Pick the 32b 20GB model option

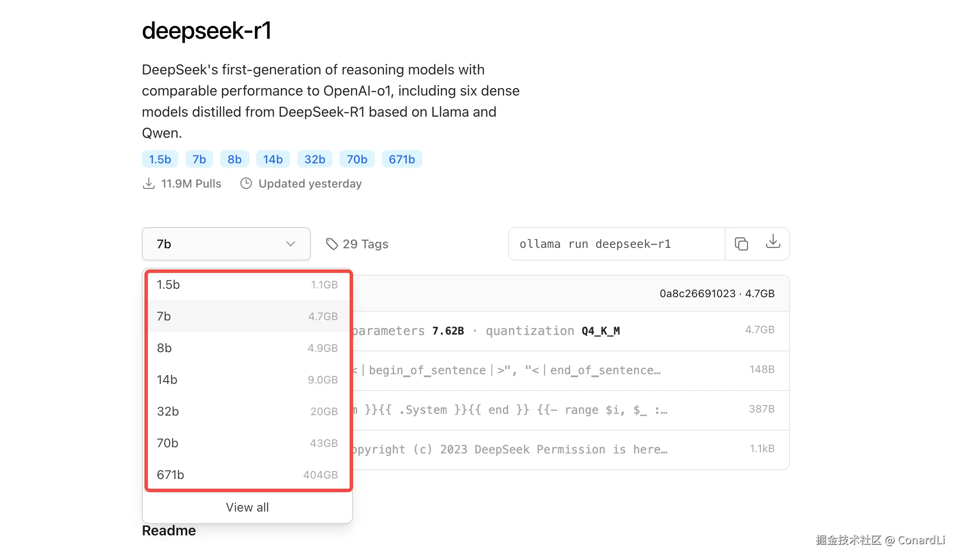click(x=247, y=412)
